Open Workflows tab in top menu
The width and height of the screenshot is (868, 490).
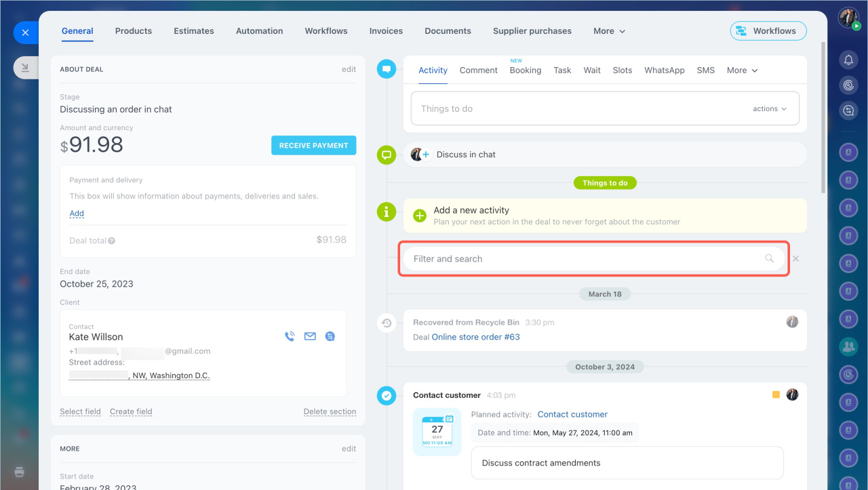coord(326,31)
